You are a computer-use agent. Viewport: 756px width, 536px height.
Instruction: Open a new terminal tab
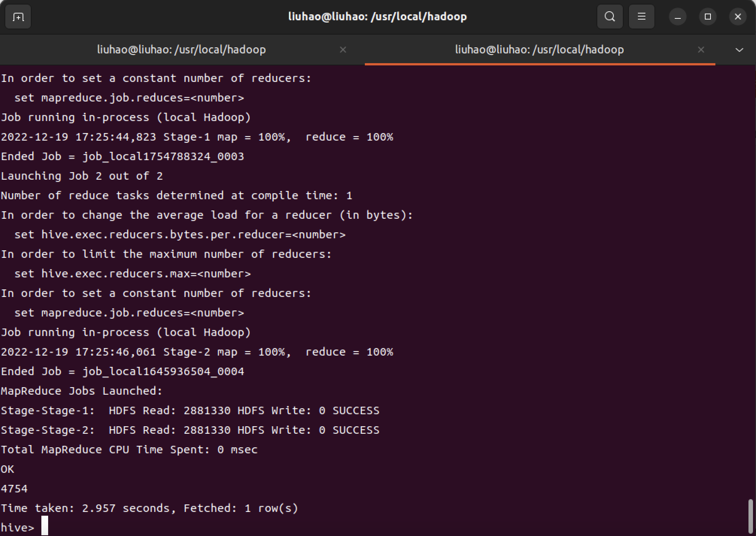[x=18, y=17]
